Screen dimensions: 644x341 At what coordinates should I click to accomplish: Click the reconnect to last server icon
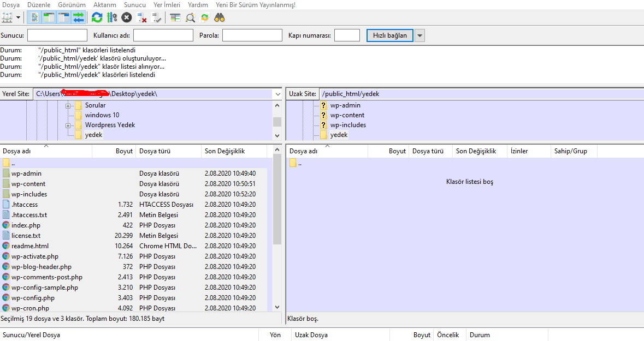pos(156,17)
